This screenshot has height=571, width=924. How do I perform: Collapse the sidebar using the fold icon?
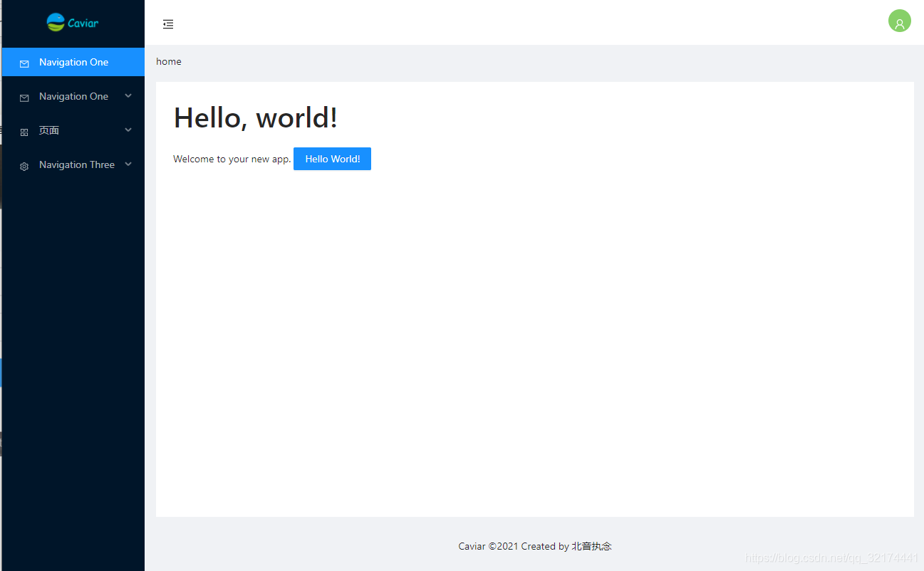(x=168, y=23)
